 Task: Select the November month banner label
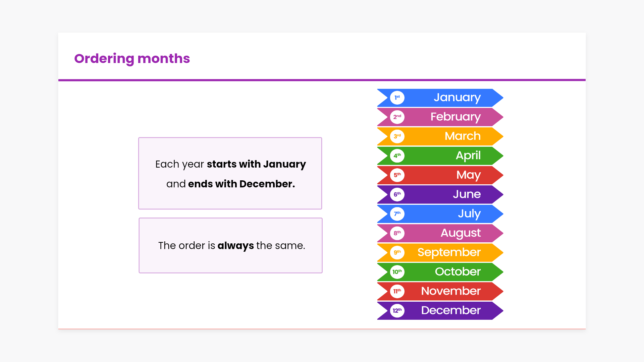pos(451,291)
